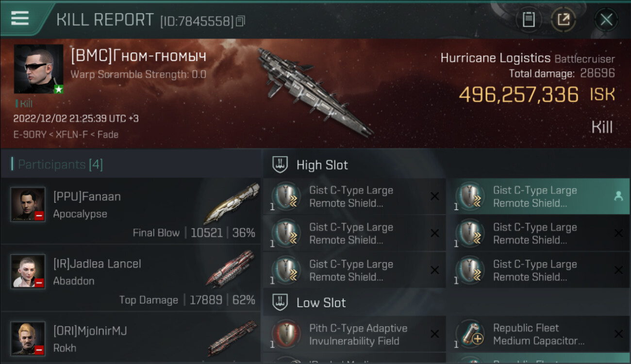Click the Hurricane Logistics ship render
631x364 pixels.
click(x=314, y=92)
